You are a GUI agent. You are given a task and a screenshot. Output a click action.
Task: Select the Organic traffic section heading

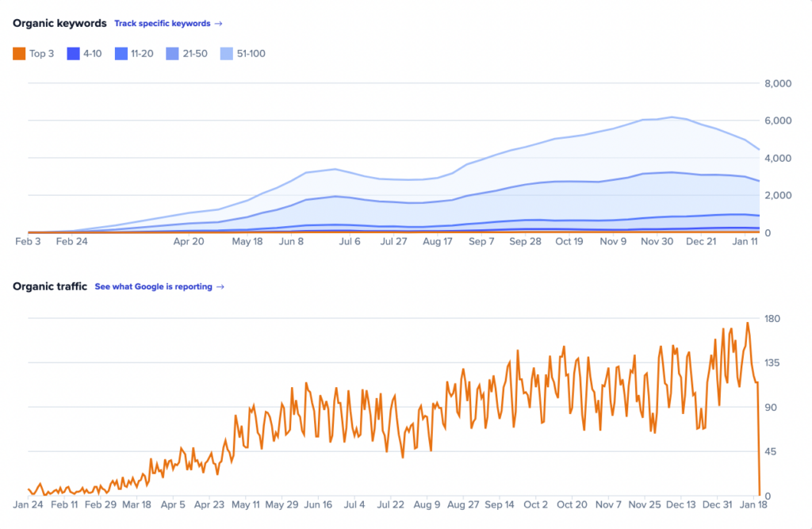pos(49,286)
